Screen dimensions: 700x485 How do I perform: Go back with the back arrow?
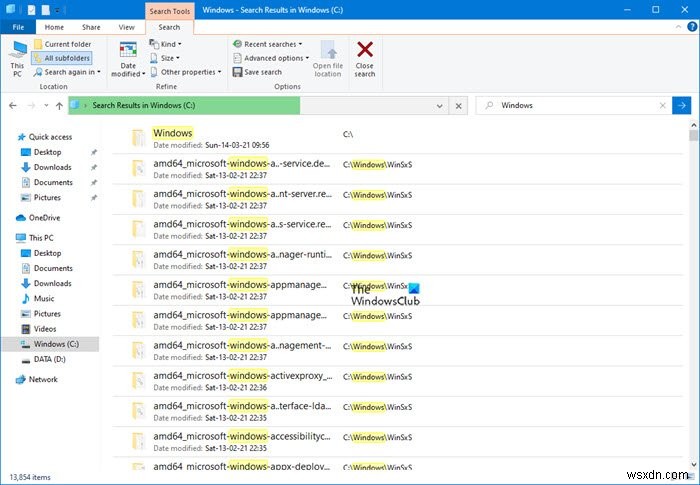click(13, 106)
